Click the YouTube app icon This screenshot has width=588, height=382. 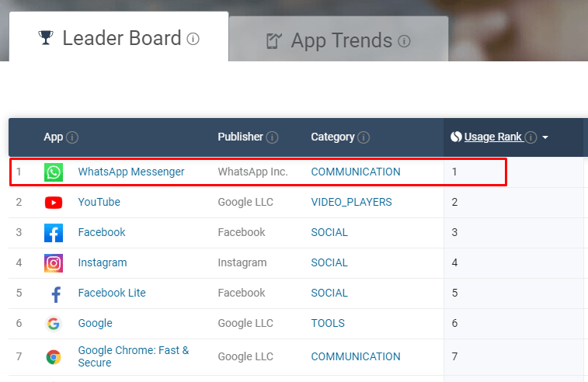[54, 203]
